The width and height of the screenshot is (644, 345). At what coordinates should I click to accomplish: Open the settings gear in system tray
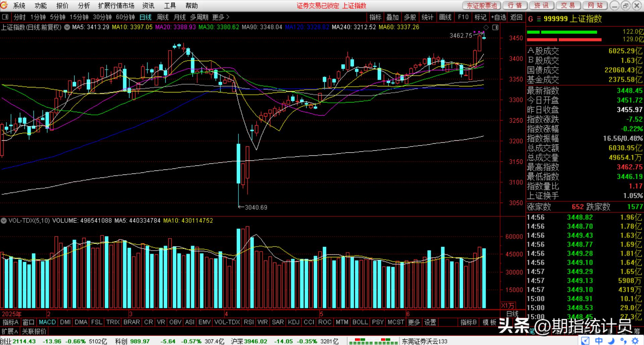pyautogui.click(x=635, y=341)
